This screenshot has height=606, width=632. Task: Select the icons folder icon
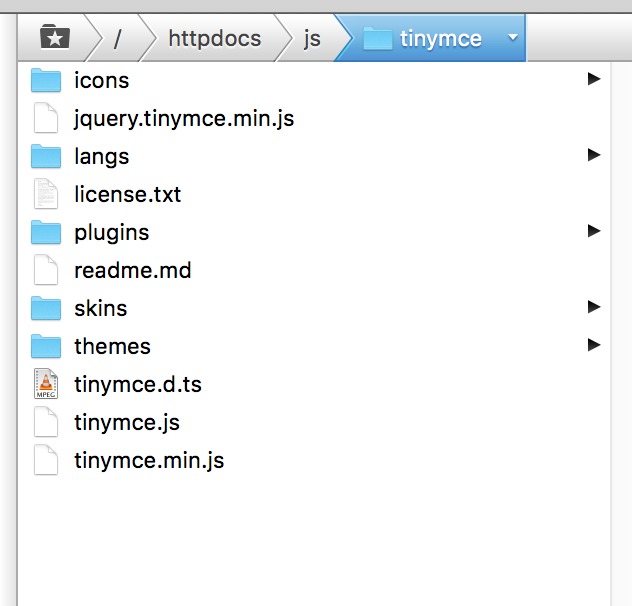coord(46,80)
